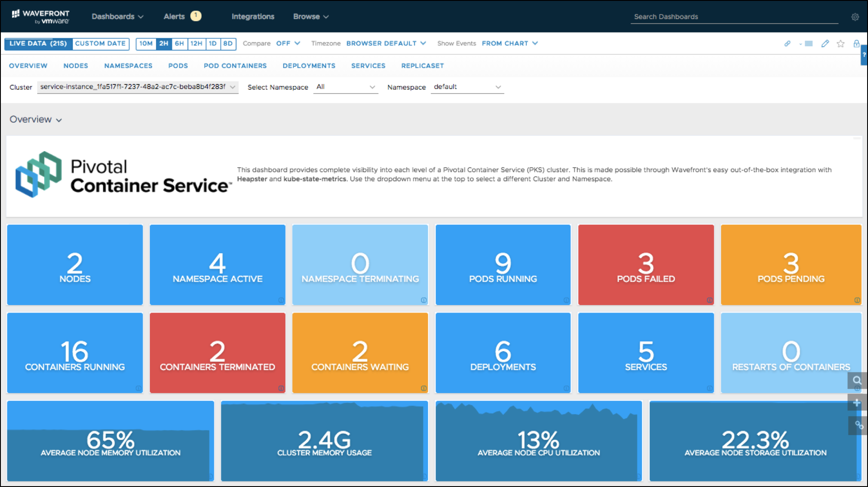Click info icon on Containers Terminated tile

(281, 388)
